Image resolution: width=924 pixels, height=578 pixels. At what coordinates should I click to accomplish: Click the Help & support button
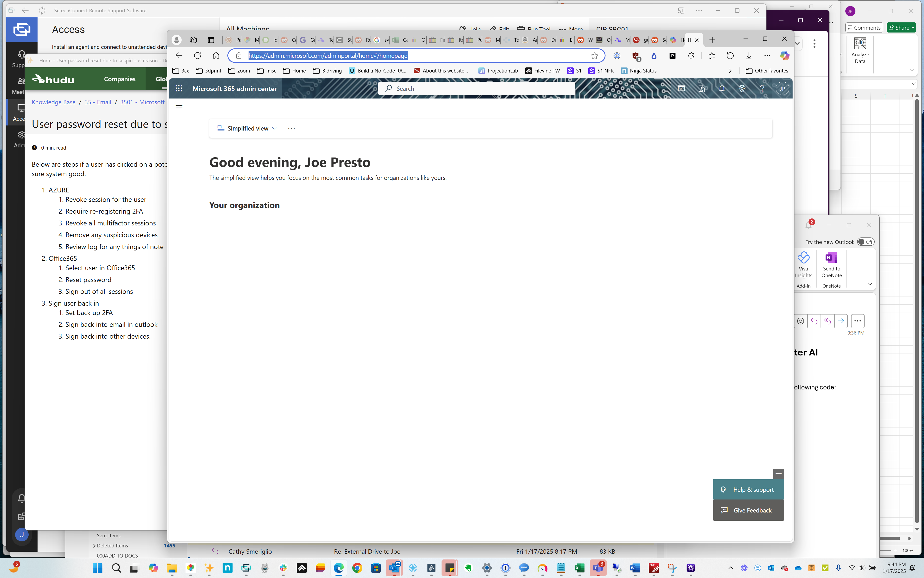748,490
